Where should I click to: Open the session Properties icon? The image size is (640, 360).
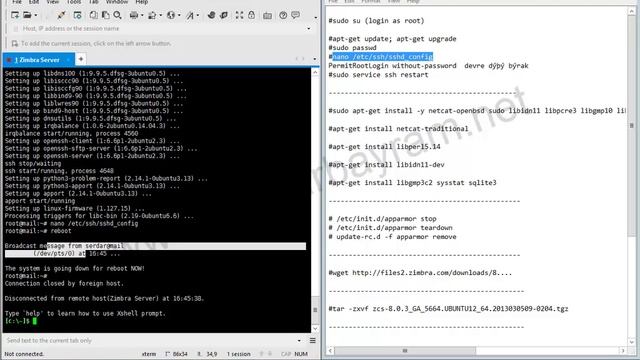77,15
